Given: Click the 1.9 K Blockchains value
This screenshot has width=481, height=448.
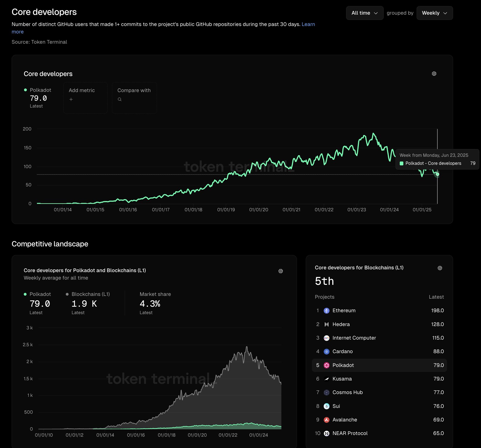Looking at the screenshot, I should point(84,304).
